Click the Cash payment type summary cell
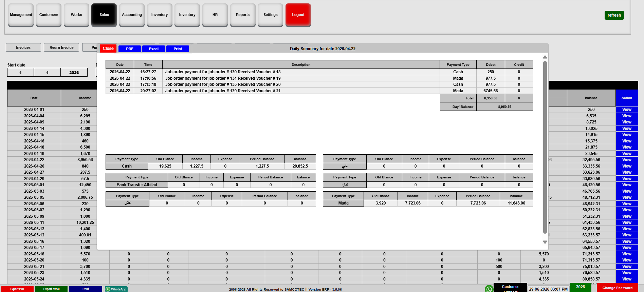Image resolution: width=644 pixels, height=292 pixels. pyautogui.click(x=127, y=166)
